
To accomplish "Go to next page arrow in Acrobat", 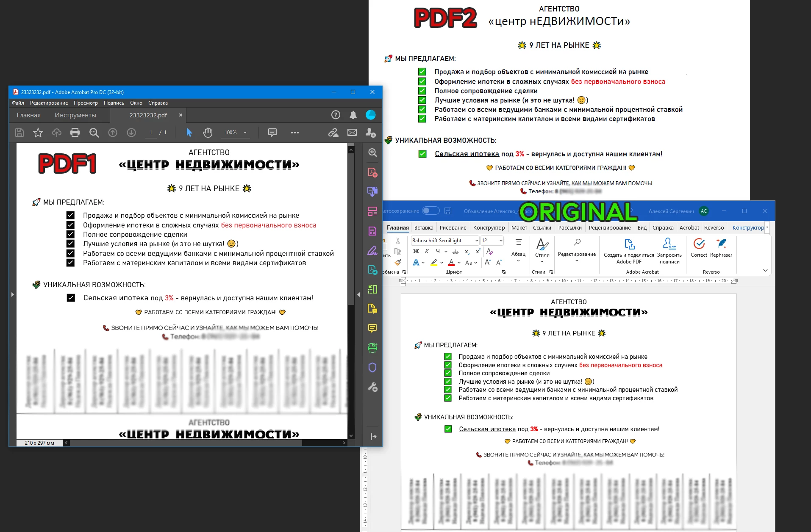I will (131, 133).
